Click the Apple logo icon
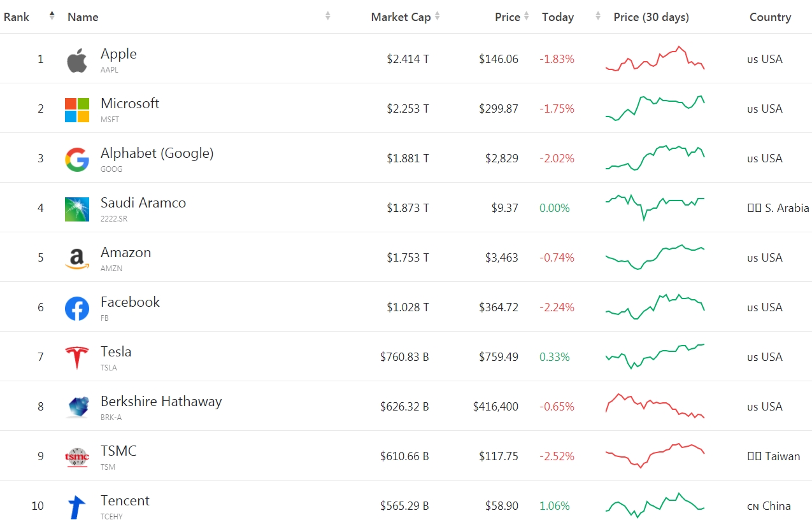The height and width of the screenshot is (527, 812). (76, 60)
